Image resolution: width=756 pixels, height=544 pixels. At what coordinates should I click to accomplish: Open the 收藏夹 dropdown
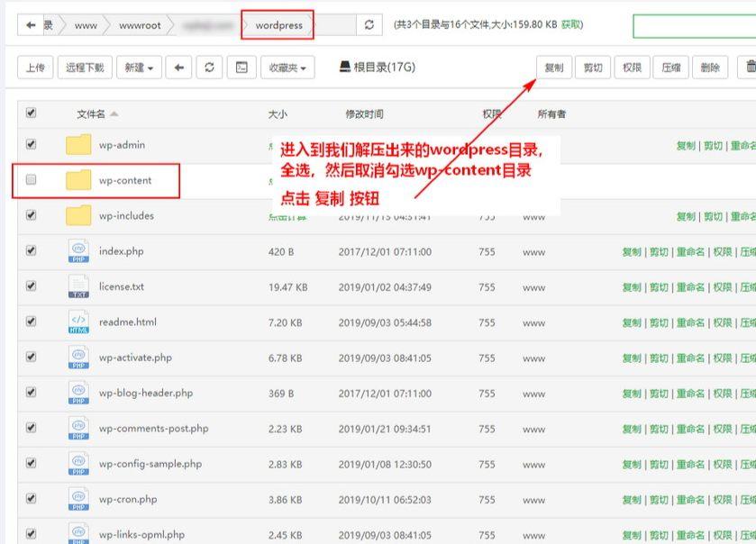(x=287, y=68)
